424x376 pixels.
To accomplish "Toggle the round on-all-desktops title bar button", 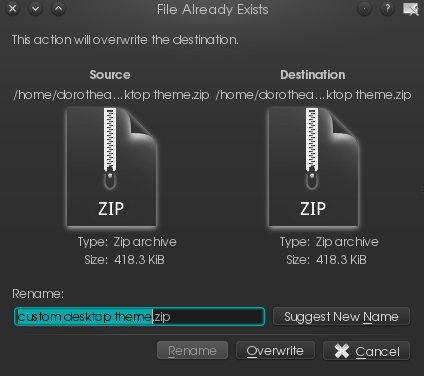I will pos(364,9).
